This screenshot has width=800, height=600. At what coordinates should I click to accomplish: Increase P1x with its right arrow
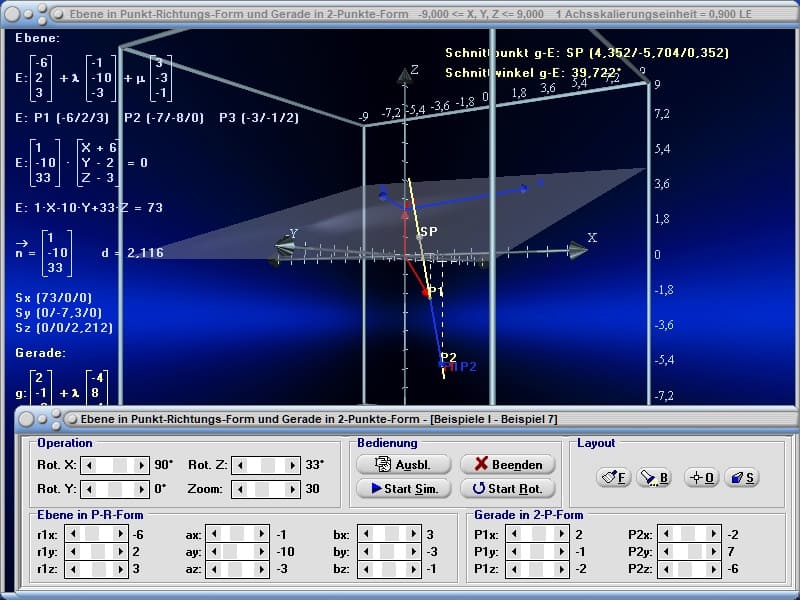pos(562,534)
